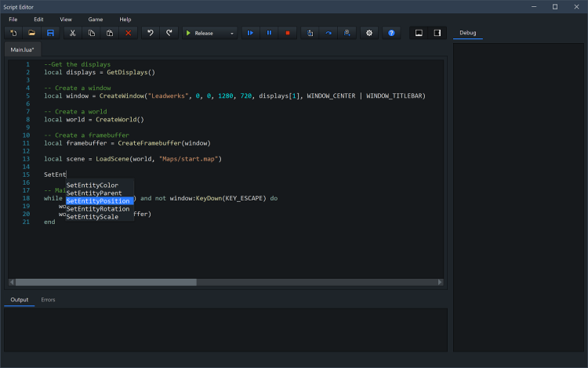Click the blue Help question mark icon
The width and height of the screenshot is (588, 368).
click(391, 33)
